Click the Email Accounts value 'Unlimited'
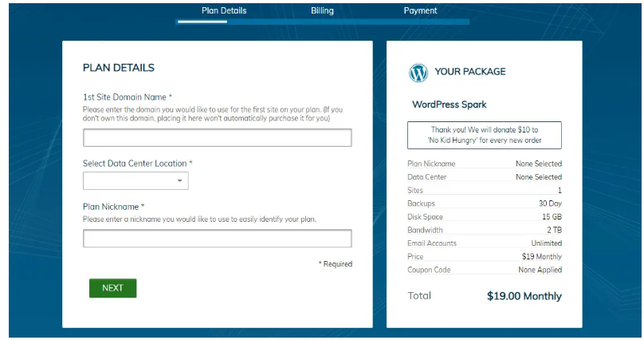Image resolution: width=644 pixels, height=340 pixels. click(x=546, y=243)
